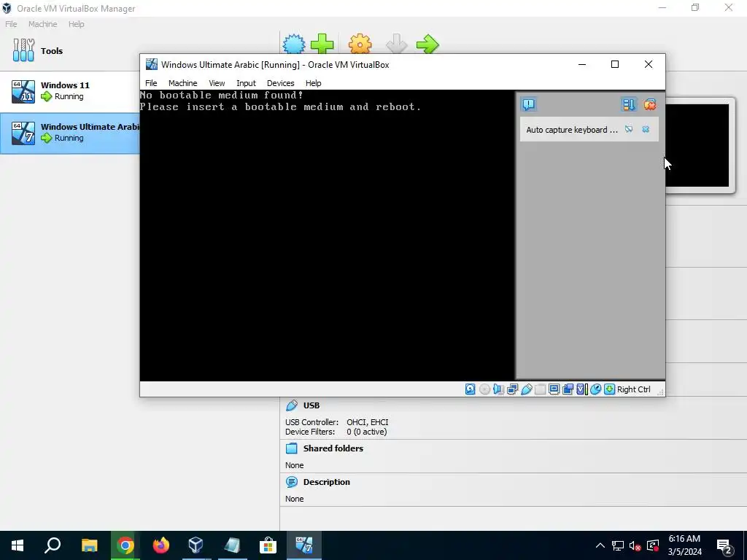Open File Explorer from taskbar

click(x=89, y=545)
